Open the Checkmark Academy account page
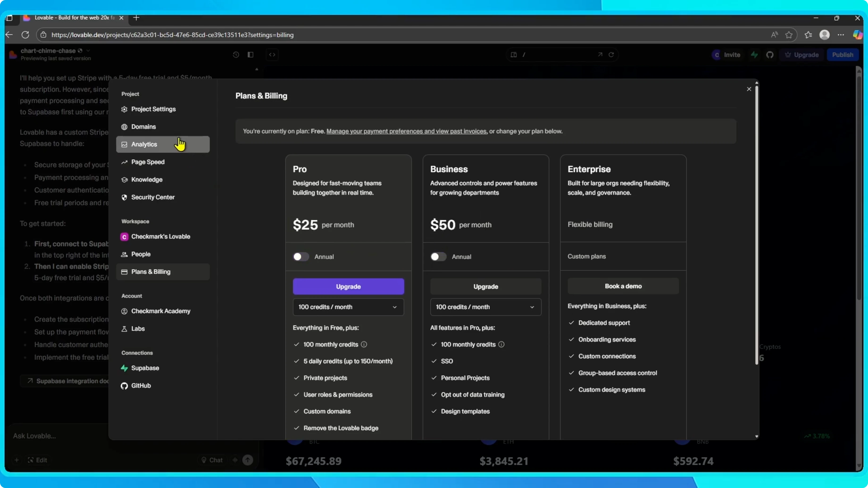This screenshot has height=488, width=868. point(163,311)
